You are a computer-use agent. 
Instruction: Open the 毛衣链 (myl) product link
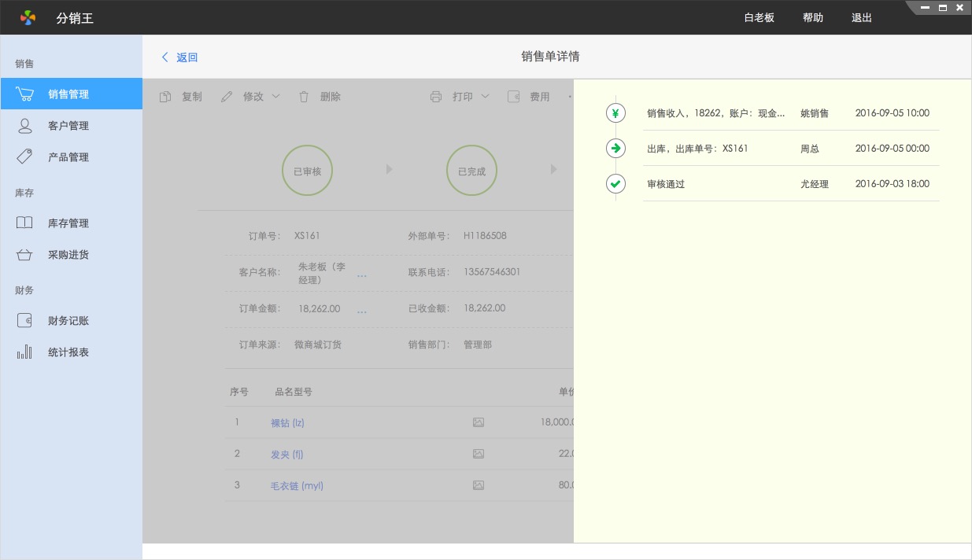297,485
